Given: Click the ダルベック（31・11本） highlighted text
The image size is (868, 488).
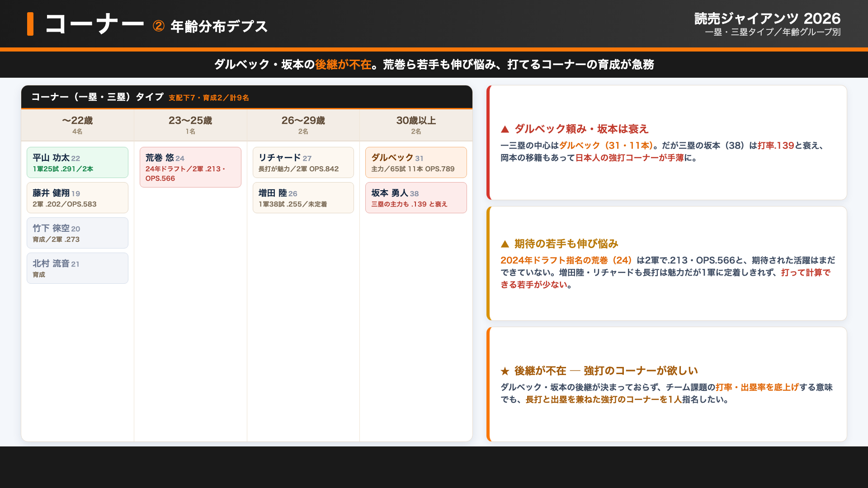Looking at the screenshot, I should click(x=606, y=145).
